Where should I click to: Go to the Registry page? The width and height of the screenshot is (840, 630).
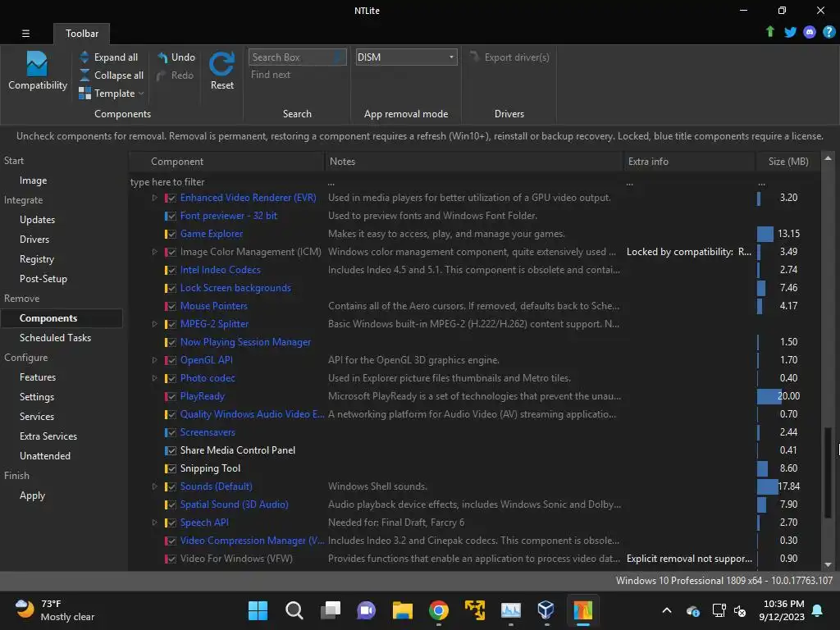37,259
